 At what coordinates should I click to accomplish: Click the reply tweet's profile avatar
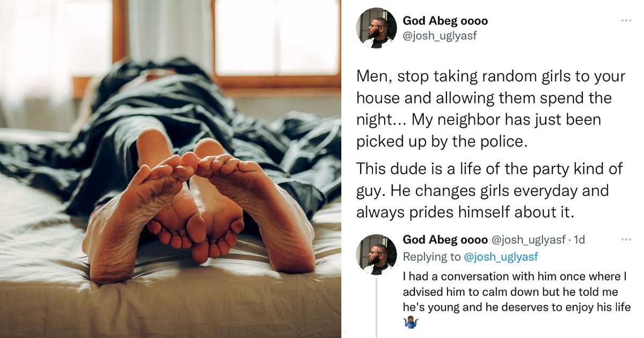coord(377,254)
